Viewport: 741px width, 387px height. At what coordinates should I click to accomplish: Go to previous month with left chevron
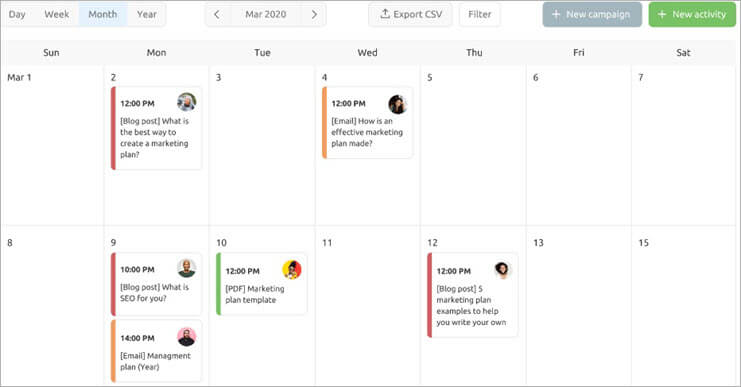(217, 15)
